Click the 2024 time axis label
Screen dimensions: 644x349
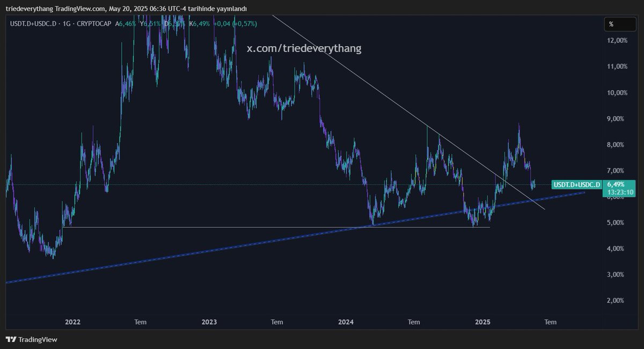coord(346,322)
